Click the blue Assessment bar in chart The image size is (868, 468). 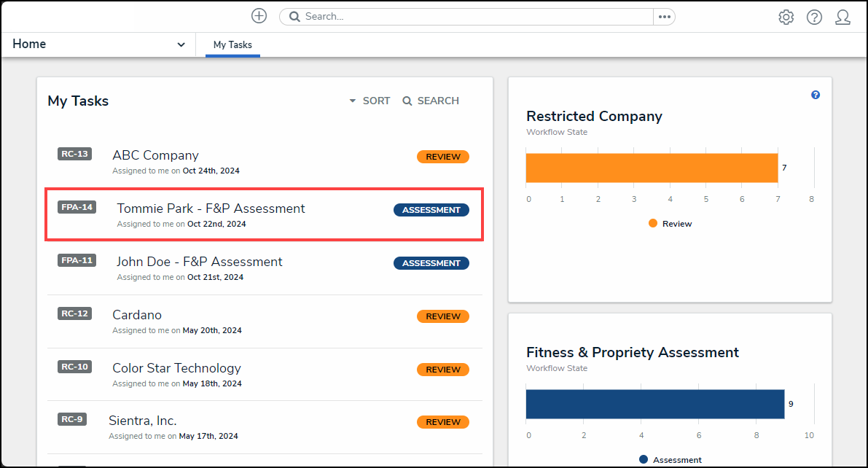(654, 404)
